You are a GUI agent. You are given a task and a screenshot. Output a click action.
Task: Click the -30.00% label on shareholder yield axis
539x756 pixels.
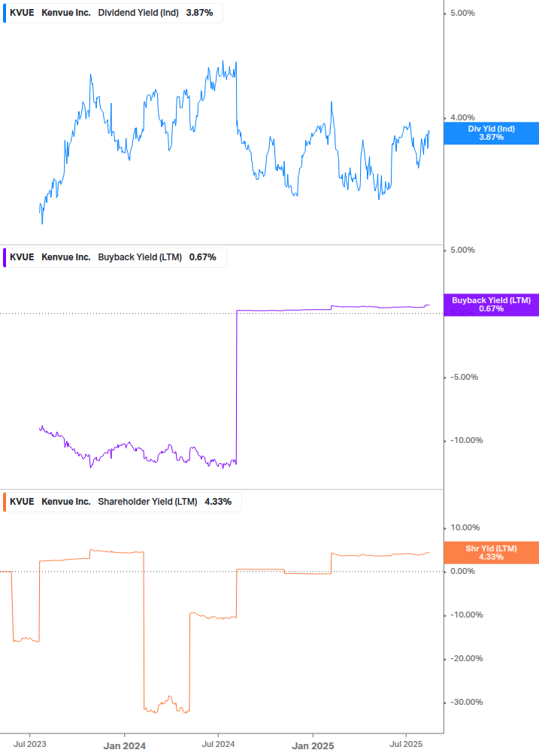(466, 703)
